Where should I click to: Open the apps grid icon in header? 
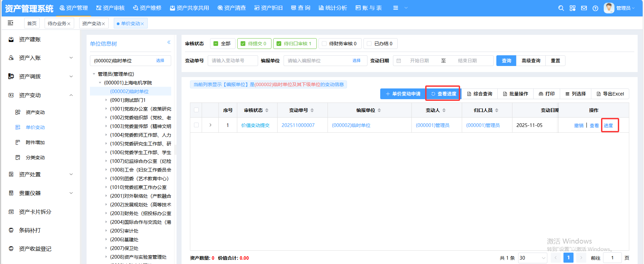(x=573, y=8)
